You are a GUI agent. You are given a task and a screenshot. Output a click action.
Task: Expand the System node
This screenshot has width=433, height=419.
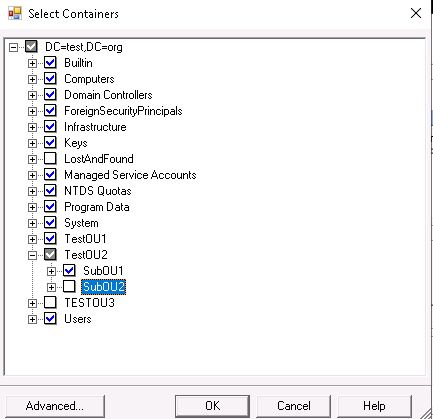tap(32, 223)
